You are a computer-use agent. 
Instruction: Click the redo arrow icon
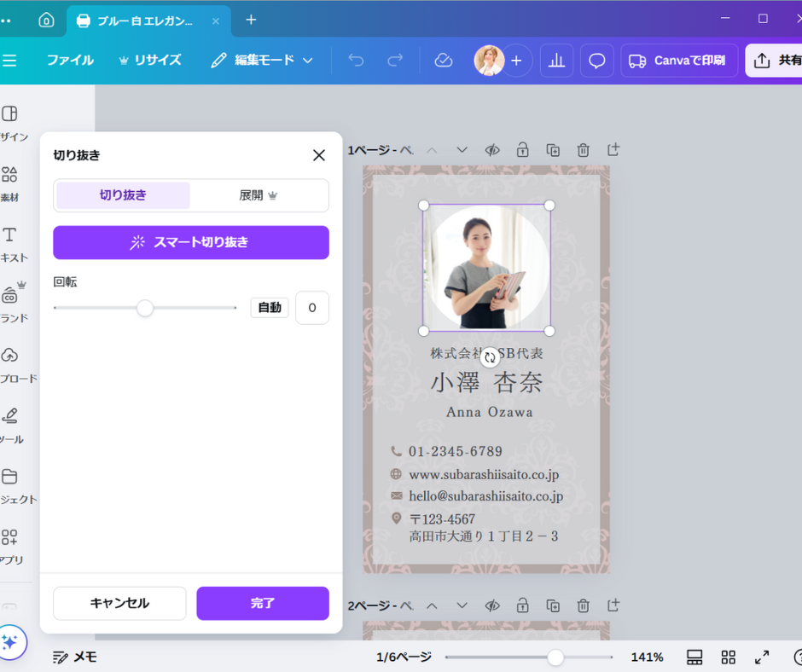tap(395, 61)
